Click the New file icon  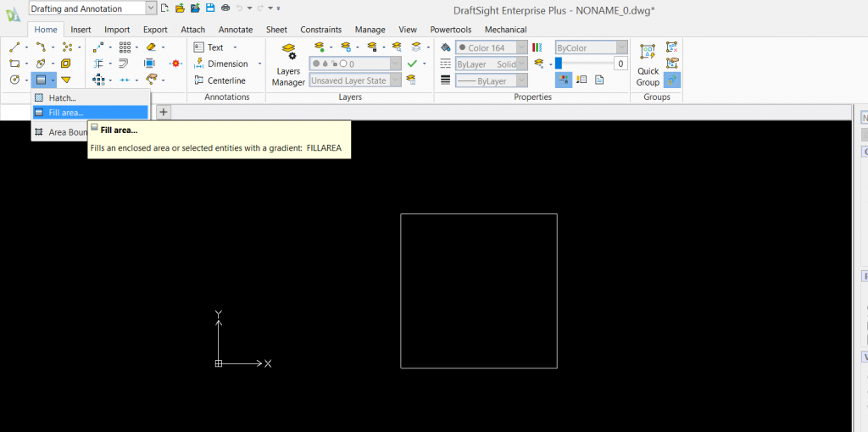pyautogui.click(x=164, y=8)
